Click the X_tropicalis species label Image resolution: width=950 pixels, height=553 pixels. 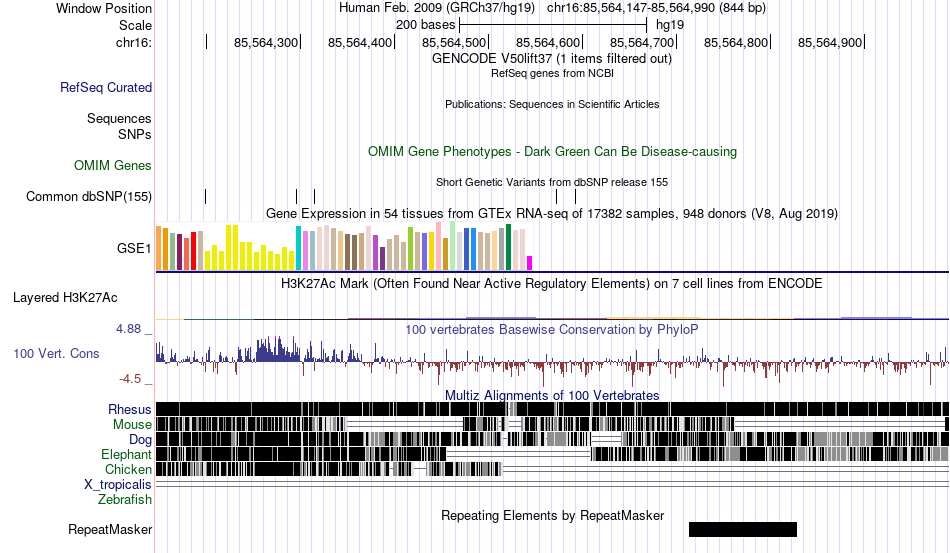pyautogui.click(x=118, y=485)
